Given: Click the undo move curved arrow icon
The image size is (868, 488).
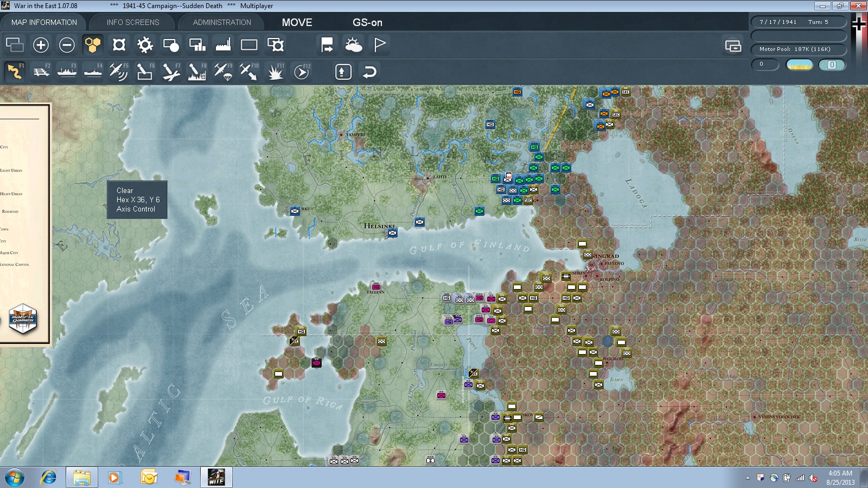Looking at the screenshot, I should [369, 72].
